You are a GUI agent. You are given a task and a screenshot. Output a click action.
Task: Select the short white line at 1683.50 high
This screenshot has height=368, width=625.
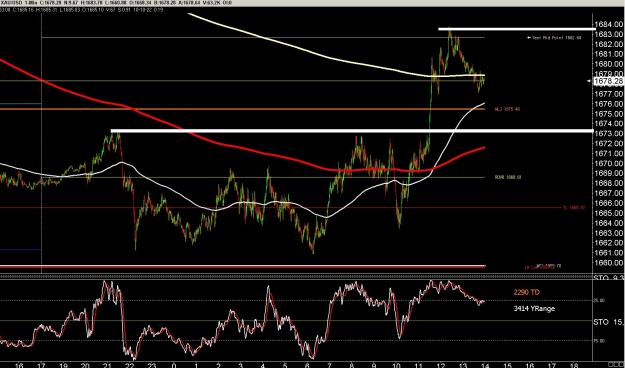coord(517,29)
